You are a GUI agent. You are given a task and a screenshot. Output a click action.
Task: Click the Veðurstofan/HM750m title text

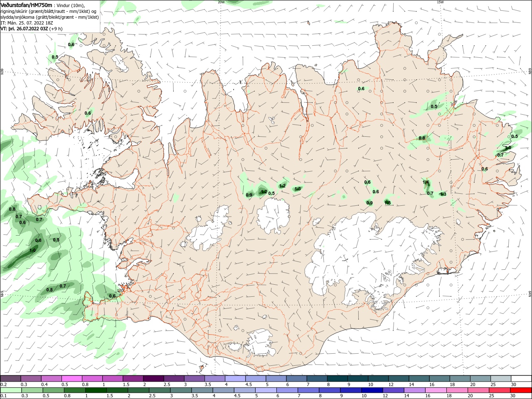[26, 5]
